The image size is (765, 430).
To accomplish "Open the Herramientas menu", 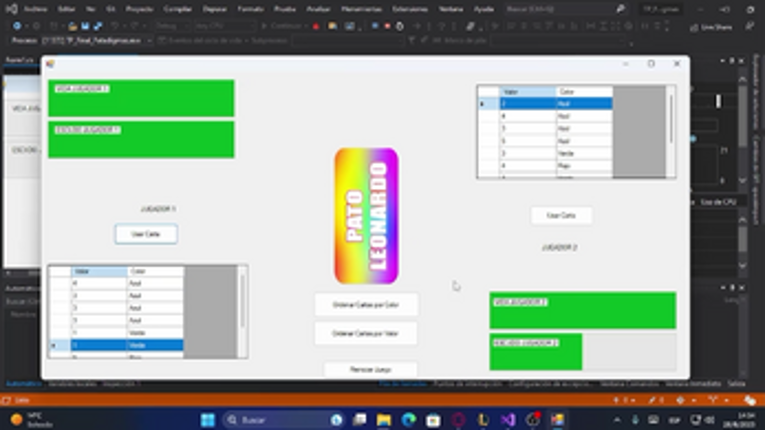I will pyautogui.click(x=362, y=9).
